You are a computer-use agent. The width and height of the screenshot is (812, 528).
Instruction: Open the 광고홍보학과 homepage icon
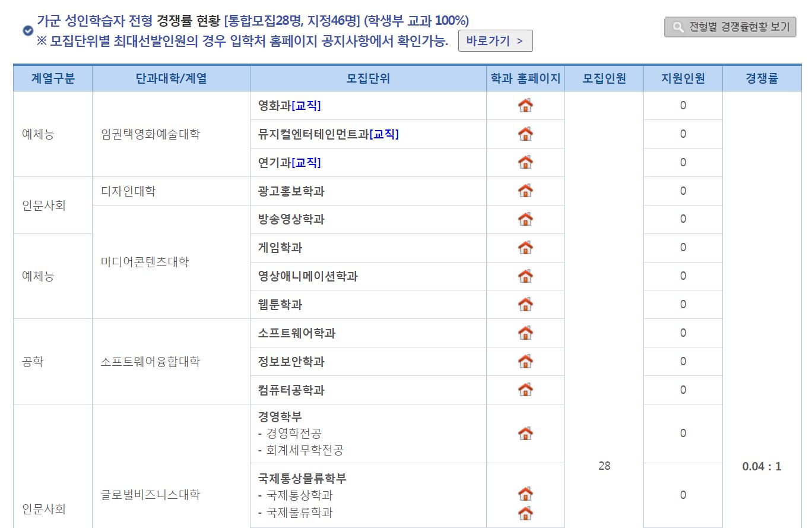tap(525, 191)
